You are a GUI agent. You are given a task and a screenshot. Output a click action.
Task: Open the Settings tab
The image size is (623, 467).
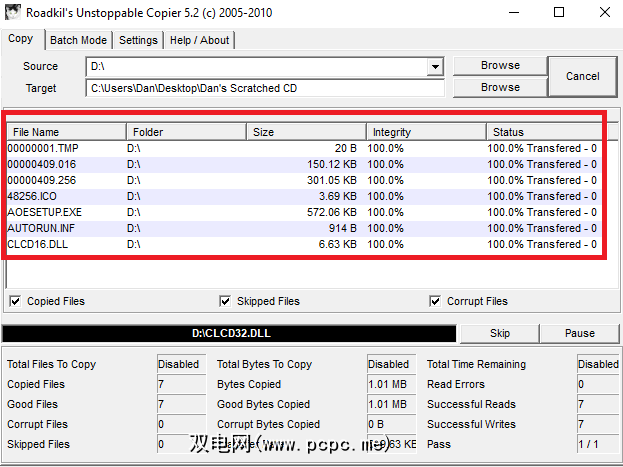tap(138, 40)
